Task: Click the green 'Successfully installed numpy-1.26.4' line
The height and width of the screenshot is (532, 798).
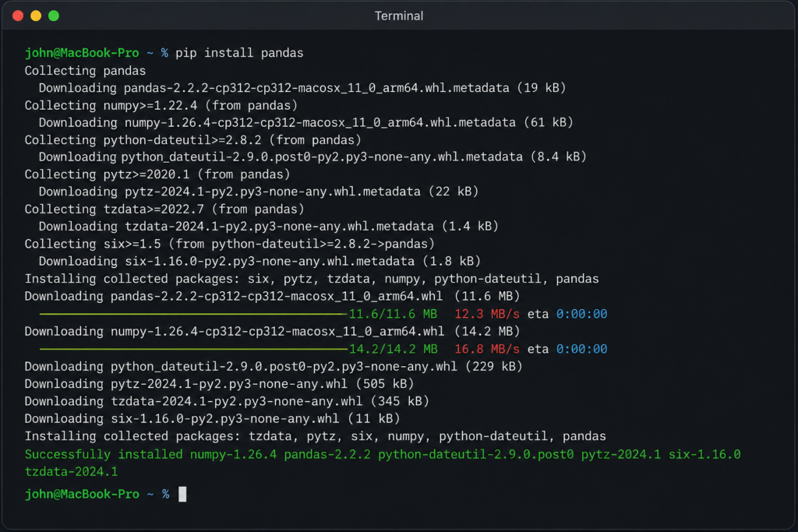Action: click(x=383, y=455)
